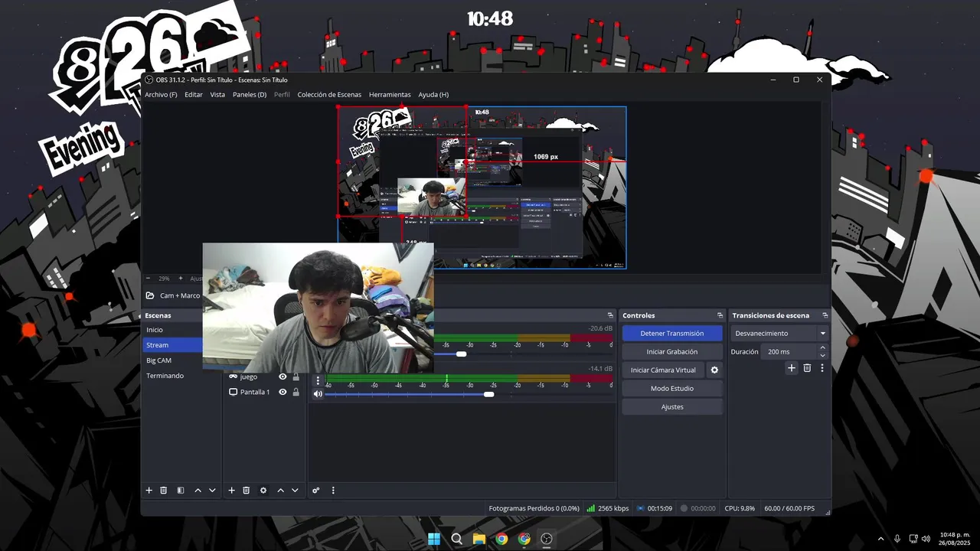The width and height of the screenshot is (980, 551).
Task: Decrease the Duración value with down arrow
Action: point(823,355)
